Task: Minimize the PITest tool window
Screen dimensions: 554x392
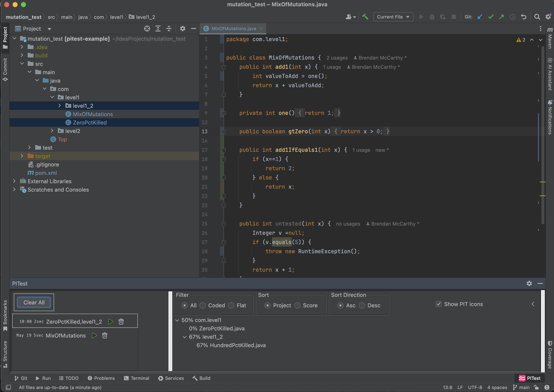Action: click(x=540, y=283)
